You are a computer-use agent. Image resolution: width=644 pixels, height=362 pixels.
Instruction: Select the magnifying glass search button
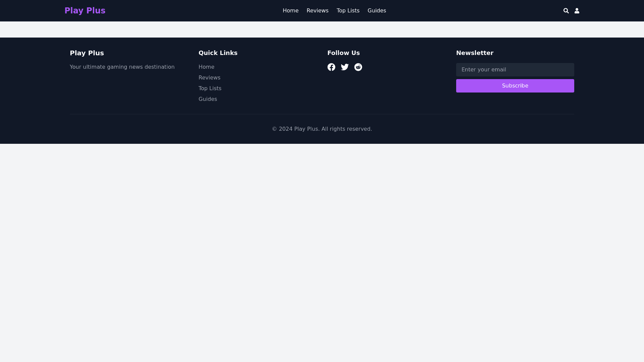click(x=566, y=11)
